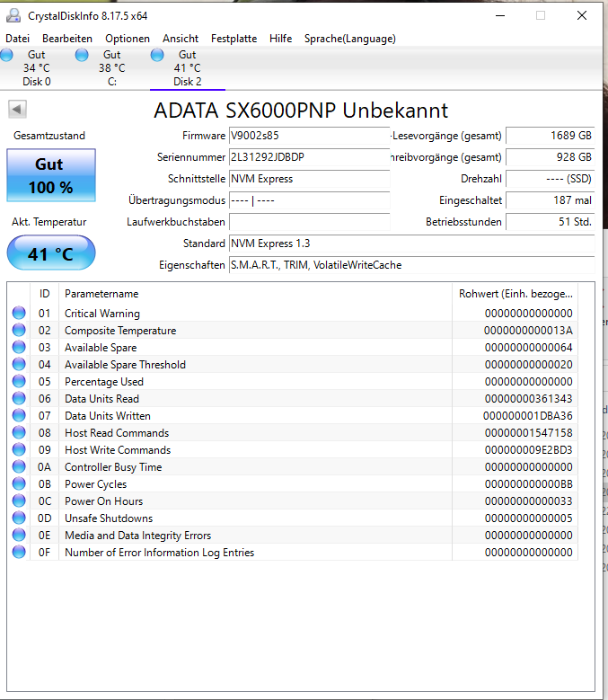
Task: Click the Gut 100 % health status button
Action: [51, 175]
